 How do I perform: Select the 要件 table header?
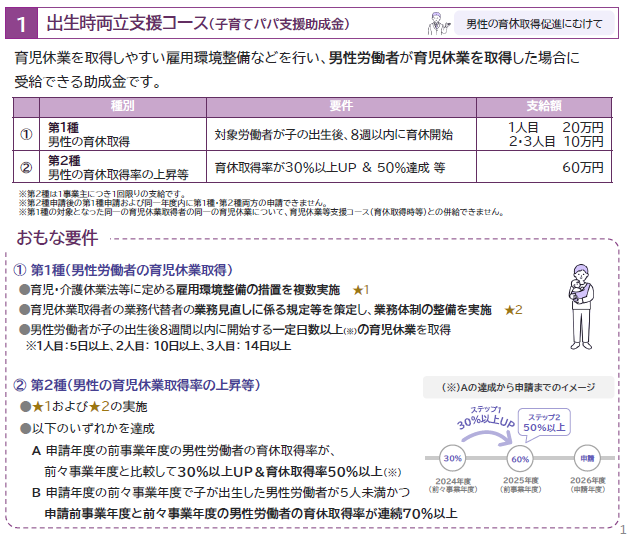coord(341,105)
